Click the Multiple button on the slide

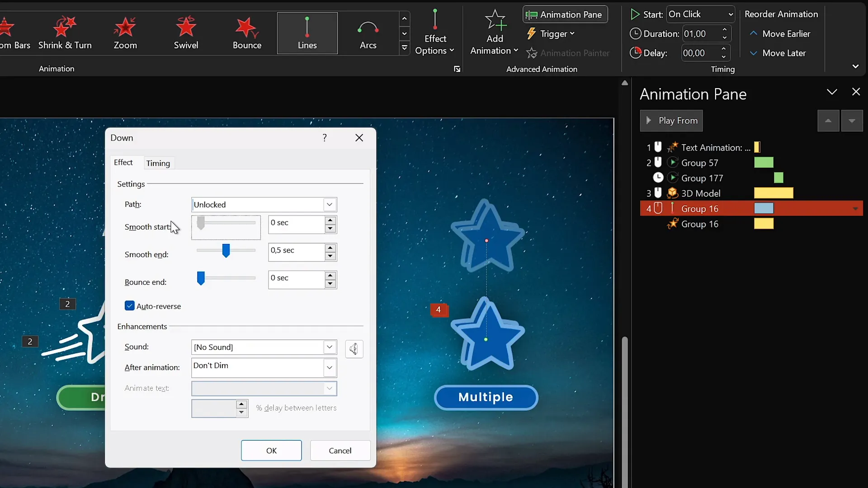click(486, 397)
